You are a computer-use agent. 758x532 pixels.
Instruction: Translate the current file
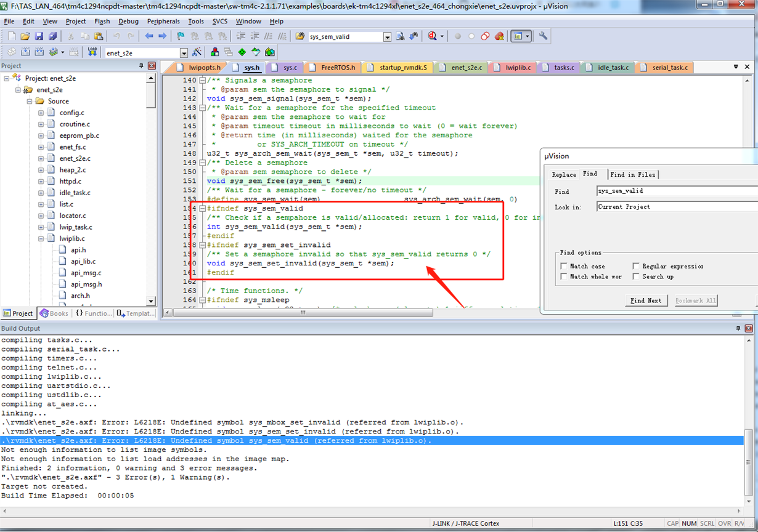12,52
